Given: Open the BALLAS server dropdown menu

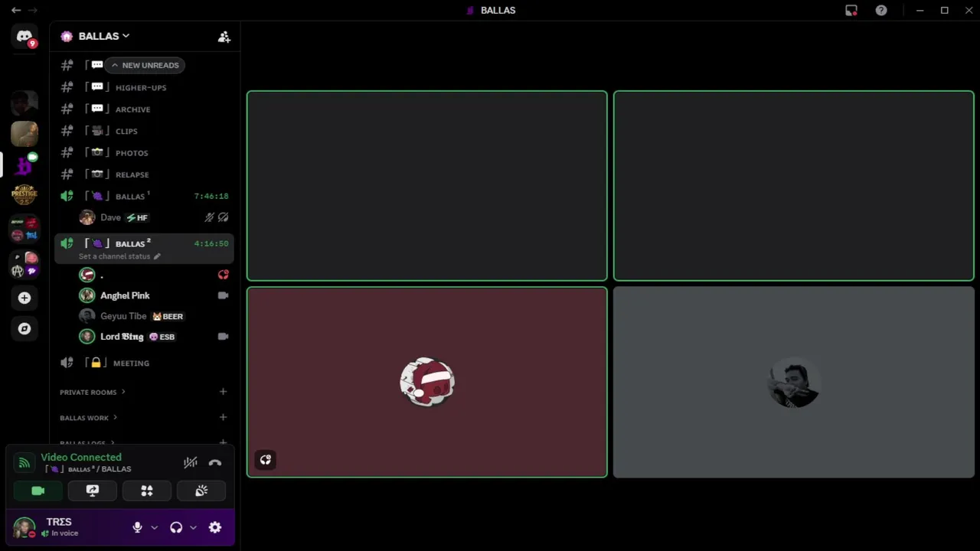Looking at the screenshot, I should [104, 36].
